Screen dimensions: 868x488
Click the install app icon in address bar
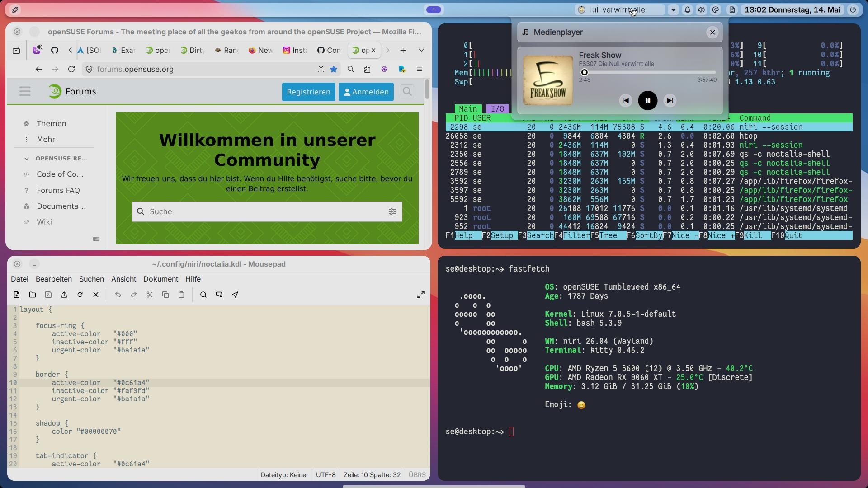click(321, 69)
